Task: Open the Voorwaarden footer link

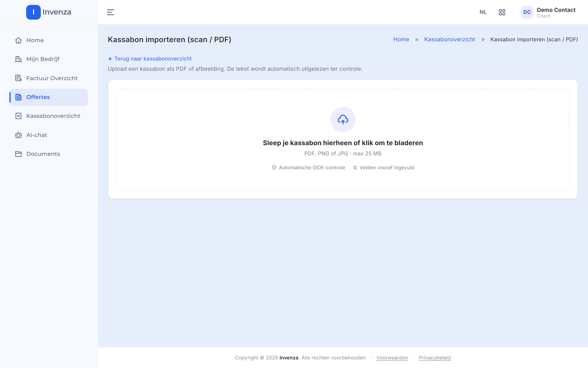Action: click(392, 358)
